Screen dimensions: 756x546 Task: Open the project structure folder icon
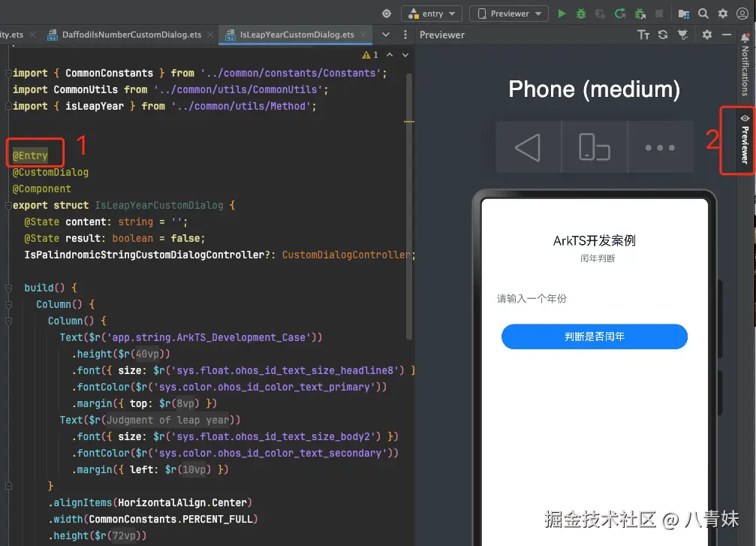(x=683, y=14)
